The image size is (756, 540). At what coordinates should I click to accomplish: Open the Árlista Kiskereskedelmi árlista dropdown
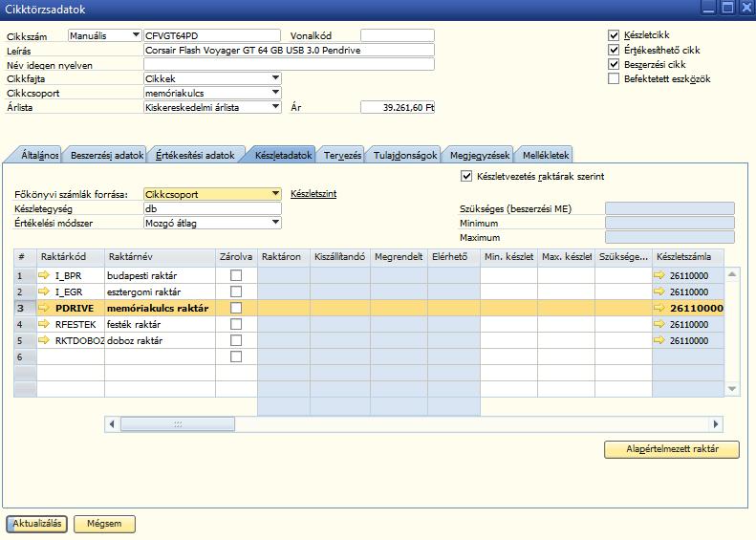pyautogui.click(x=275, y=106)
